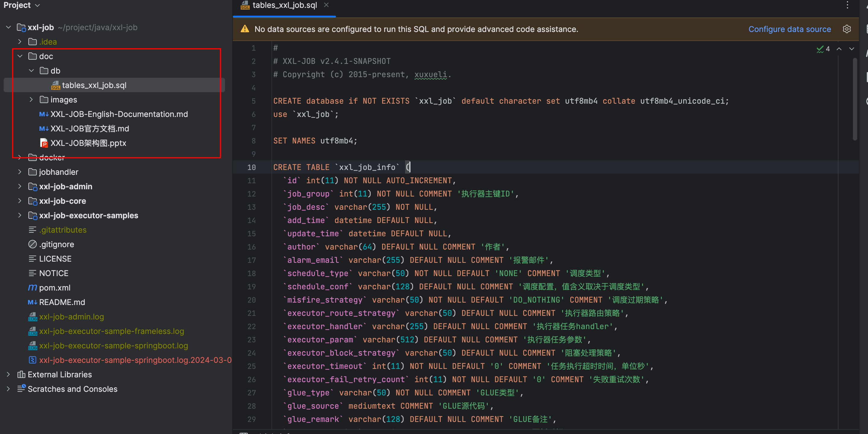Open editor settings gear in notification bar

point(847,29)
